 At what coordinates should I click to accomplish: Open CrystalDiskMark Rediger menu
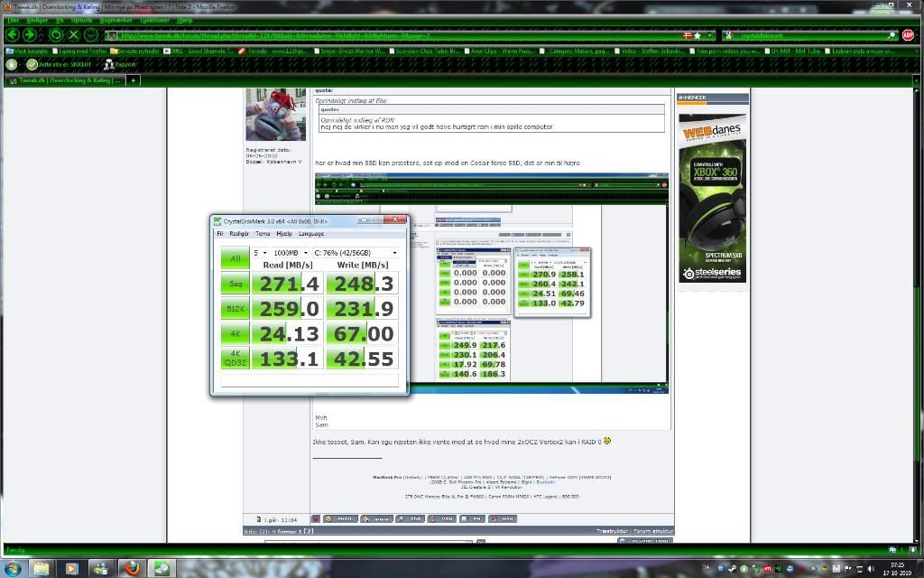coord(238,234)
